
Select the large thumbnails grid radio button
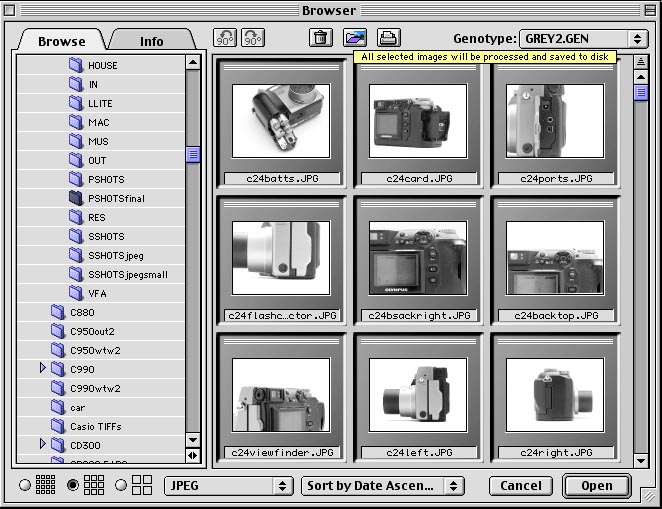pos(120,485)
